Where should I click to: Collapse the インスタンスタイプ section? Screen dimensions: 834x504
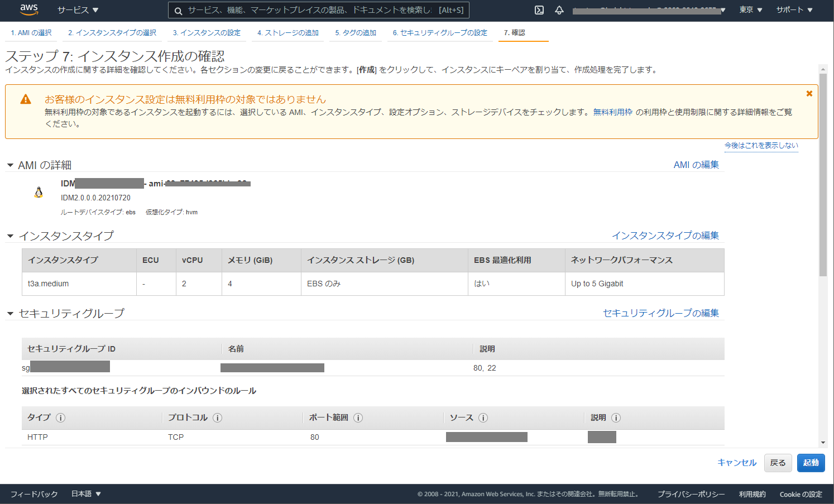click(10, 236)
